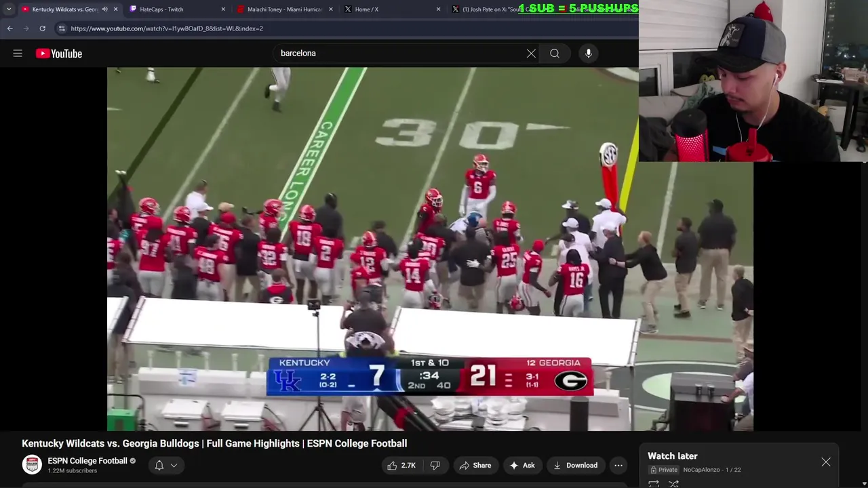Reload the page with refresh icon

(42, 28)
